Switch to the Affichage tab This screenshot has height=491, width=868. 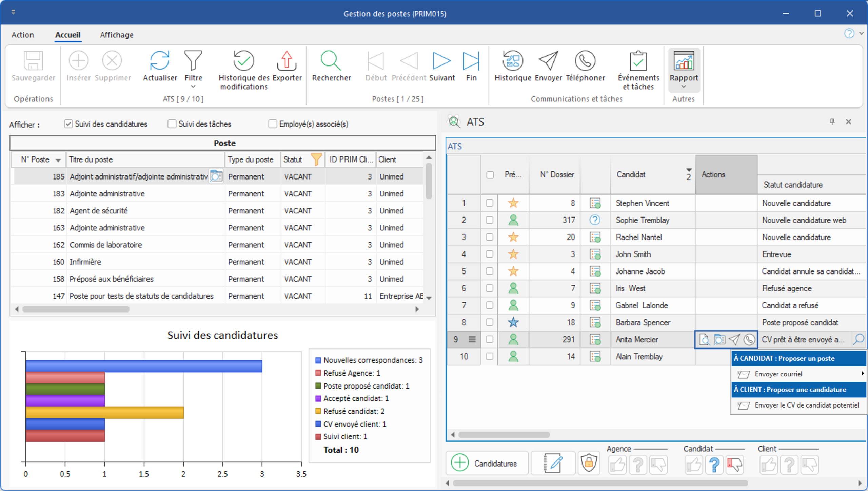[x=116, y=35]
